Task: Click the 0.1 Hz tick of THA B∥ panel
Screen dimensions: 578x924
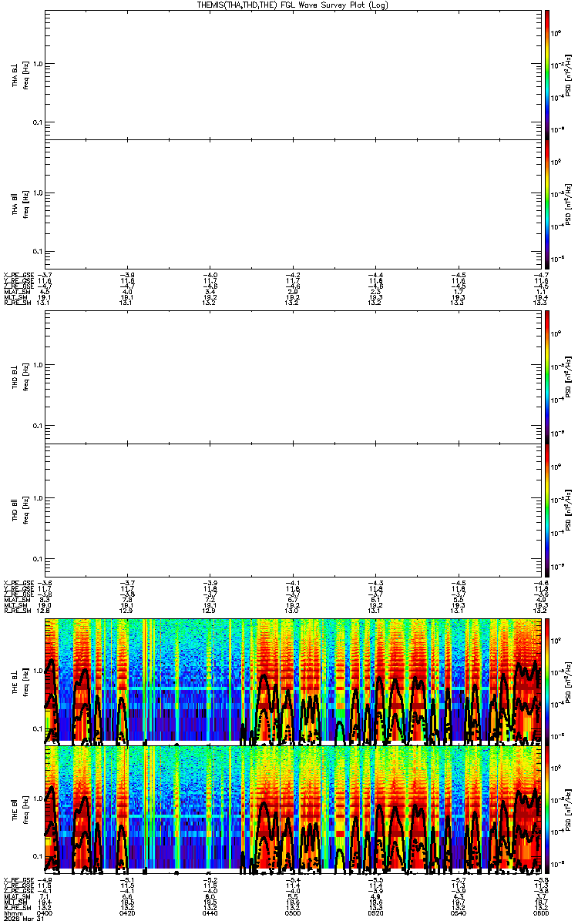Action: pyautogui.click(x=38, y=251)
